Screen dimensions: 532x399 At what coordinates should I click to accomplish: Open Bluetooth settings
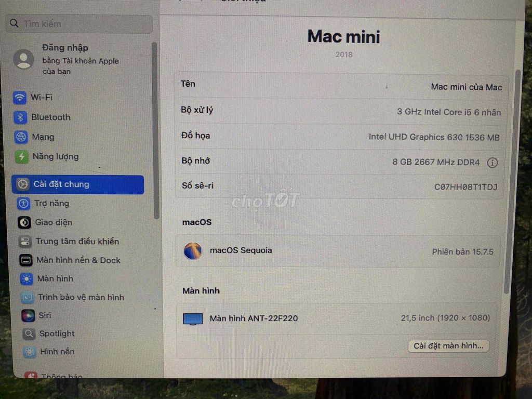click(50, 117)
